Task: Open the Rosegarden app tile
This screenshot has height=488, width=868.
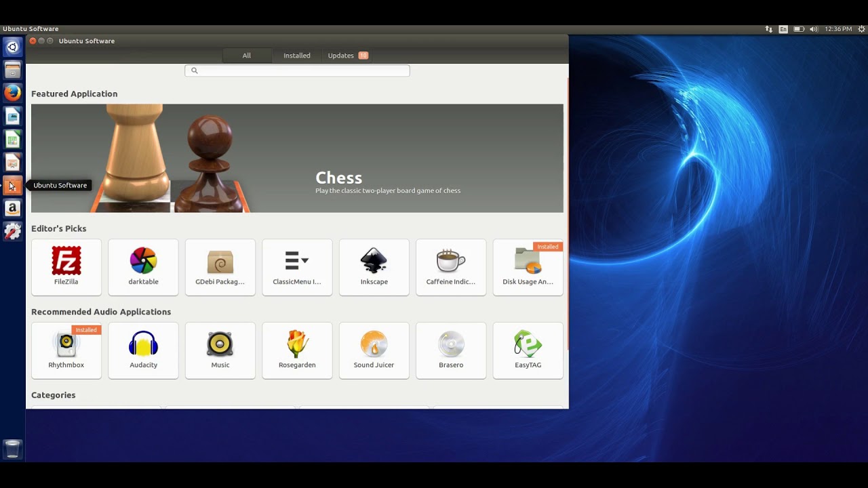Action: (297, 350)
